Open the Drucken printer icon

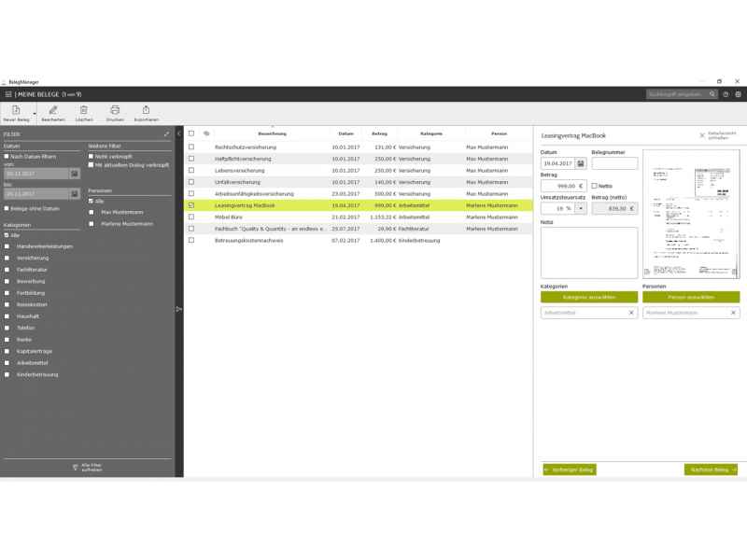115,111
